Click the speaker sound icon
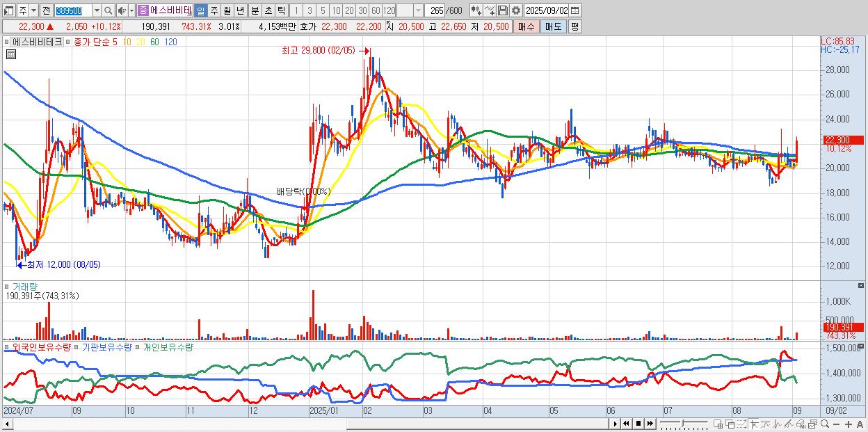The image size is (868, 432). 122,10
